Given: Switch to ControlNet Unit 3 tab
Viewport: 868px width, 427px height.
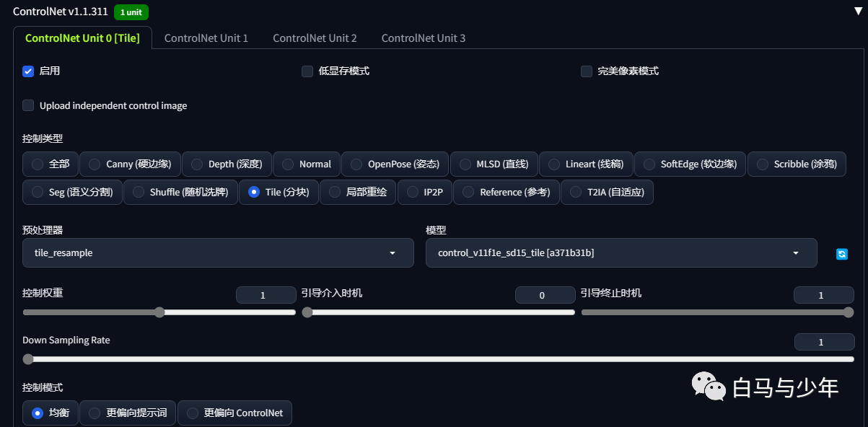Looking at the screenshot, I should tap(424, 38).
